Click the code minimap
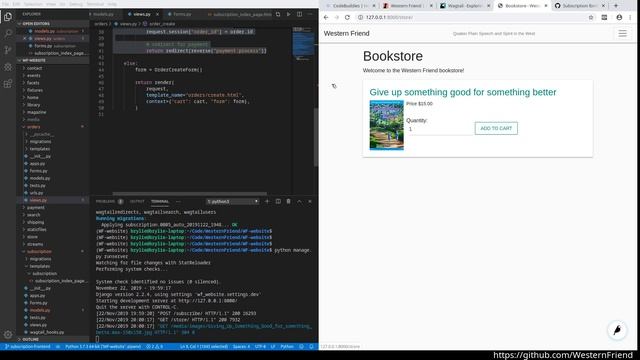The width and height of the screenshot is (640, 360). pyautogui.click(x=303, y=43)
